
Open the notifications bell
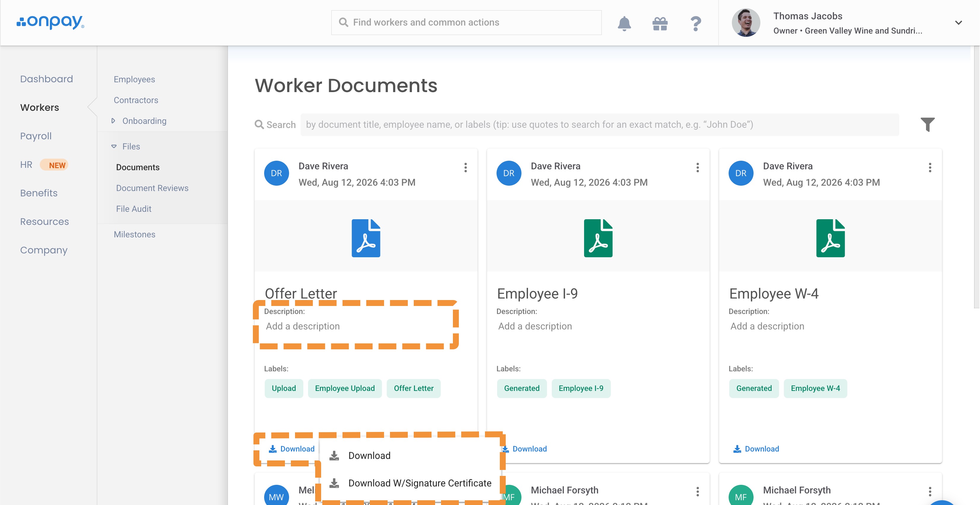(624, 23)
